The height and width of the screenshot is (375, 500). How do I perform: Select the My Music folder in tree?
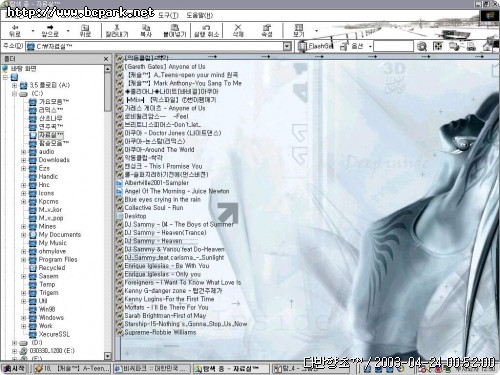53,243
